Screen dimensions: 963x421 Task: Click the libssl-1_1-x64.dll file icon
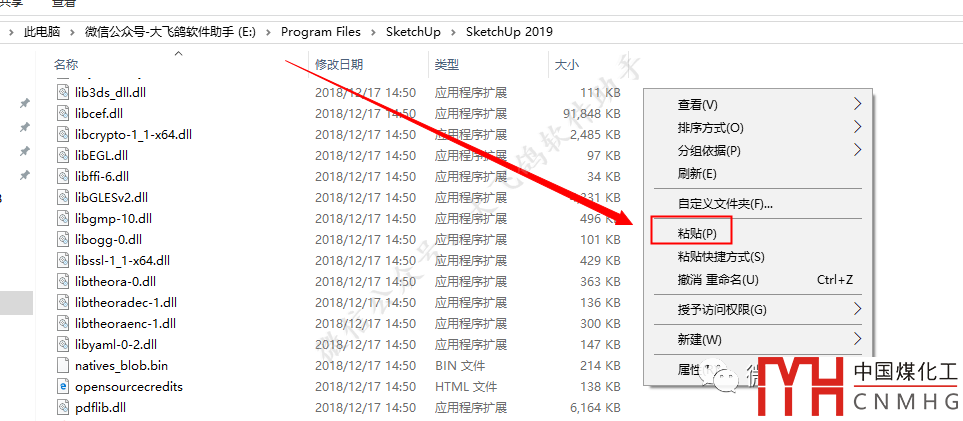point(63,261)
